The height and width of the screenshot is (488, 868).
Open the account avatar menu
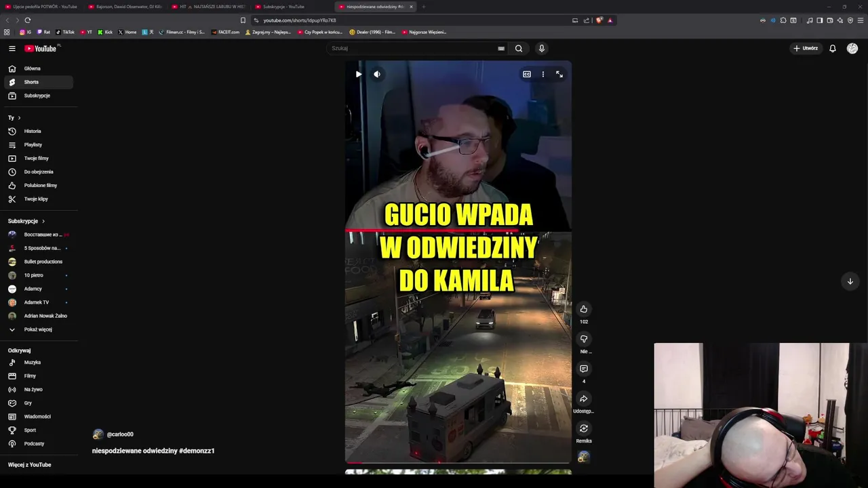tap(852, 48)
